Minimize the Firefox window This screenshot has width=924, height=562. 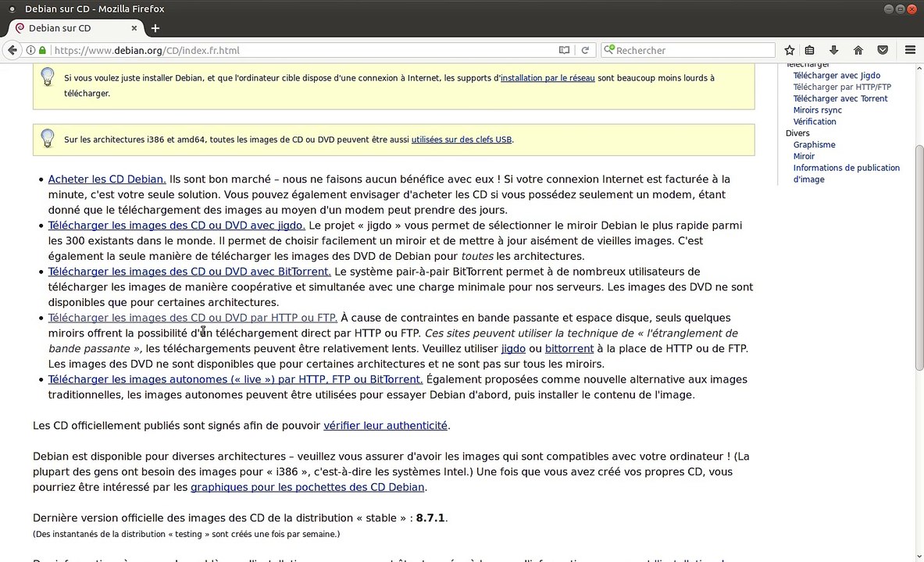pos(889,9)
